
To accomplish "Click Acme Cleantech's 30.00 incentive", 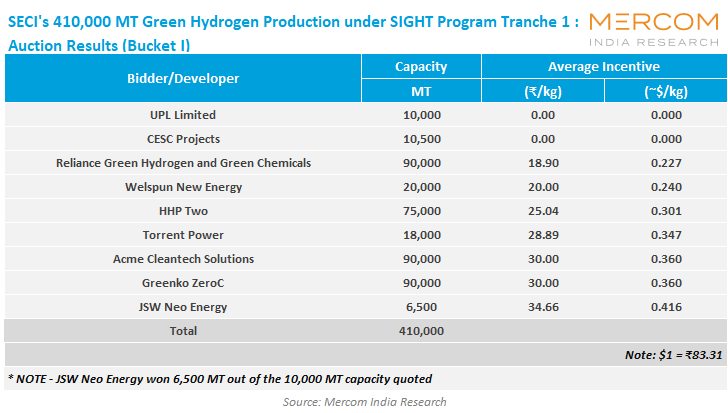I will tap(543, 259).
